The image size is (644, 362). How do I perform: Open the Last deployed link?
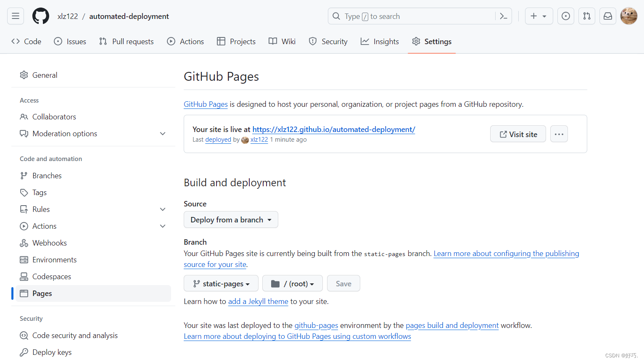[218, 140]
